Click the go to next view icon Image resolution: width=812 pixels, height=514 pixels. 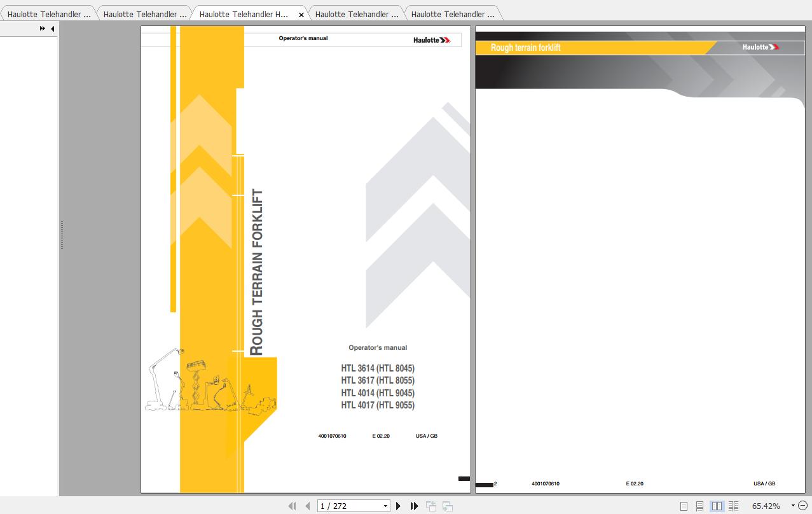pos(448,506)
